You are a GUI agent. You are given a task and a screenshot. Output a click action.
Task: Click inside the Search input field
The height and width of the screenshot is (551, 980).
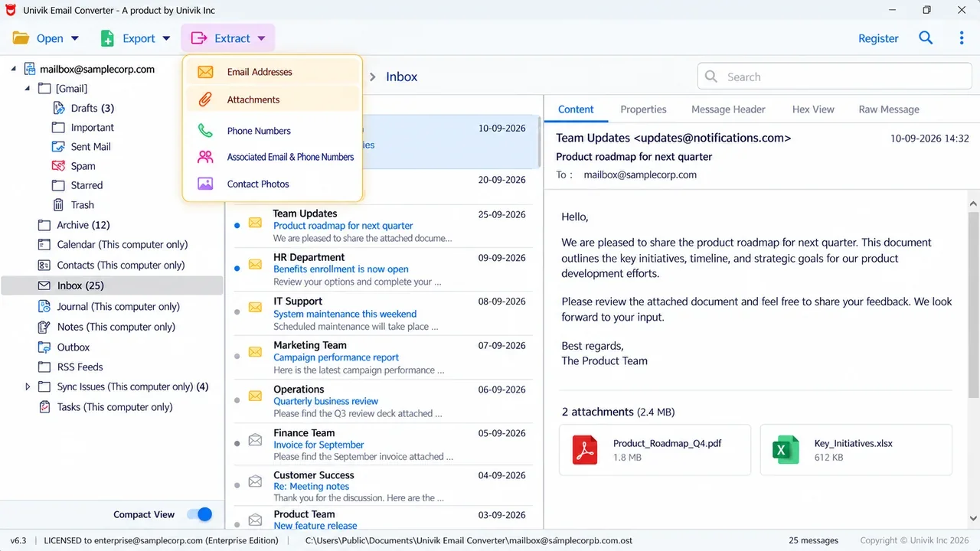pyautogui.click(x=835, y=77)
